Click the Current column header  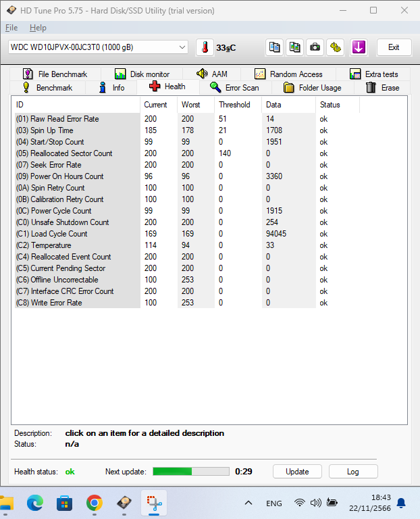coord(159,105)
